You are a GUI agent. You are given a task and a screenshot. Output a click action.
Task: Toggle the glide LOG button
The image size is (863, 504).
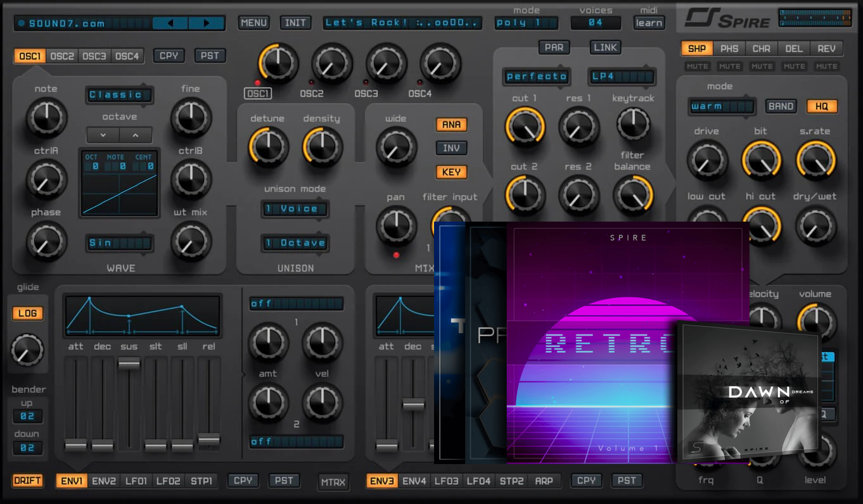28,313
